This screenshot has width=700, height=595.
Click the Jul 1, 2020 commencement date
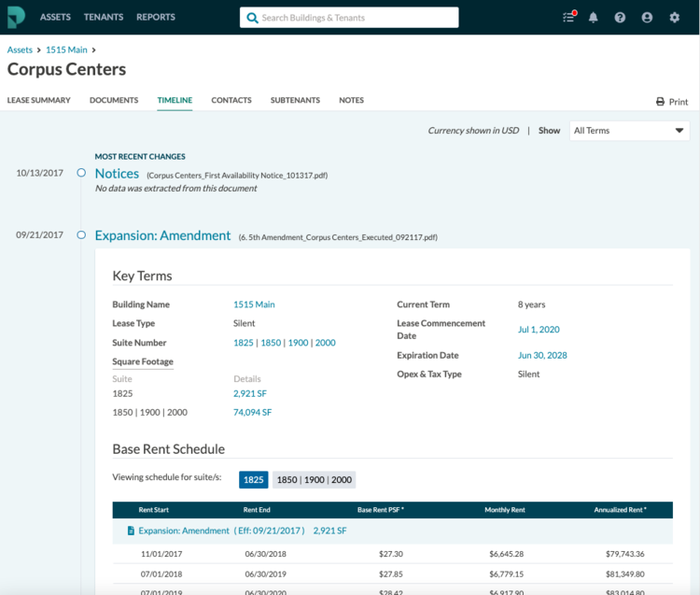point(539,330)
